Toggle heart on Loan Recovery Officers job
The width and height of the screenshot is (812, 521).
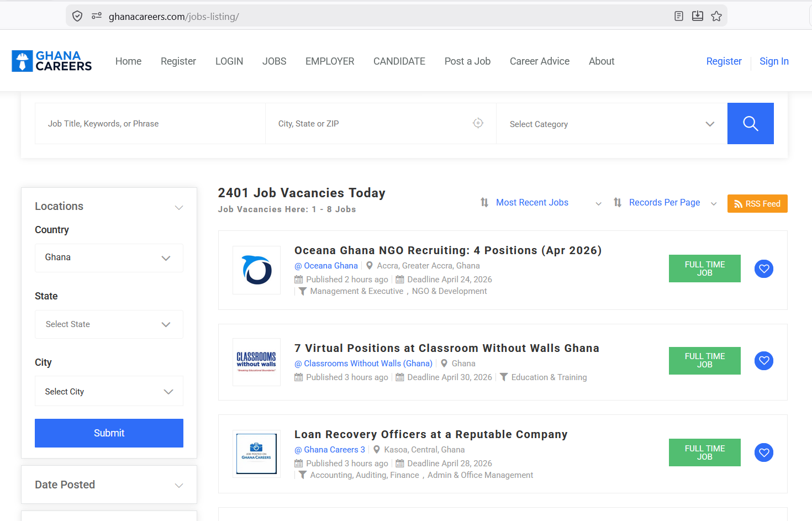(x=763, y=453)
